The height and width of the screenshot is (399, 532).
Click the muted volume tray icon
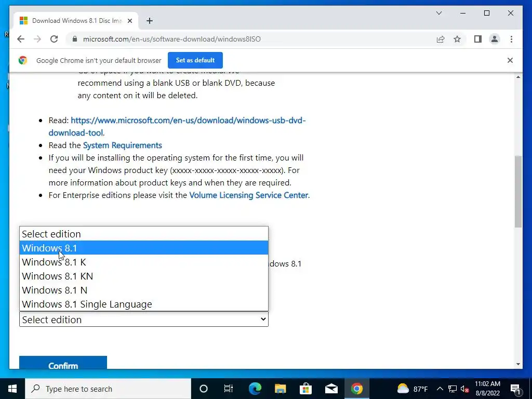point(465,389)
